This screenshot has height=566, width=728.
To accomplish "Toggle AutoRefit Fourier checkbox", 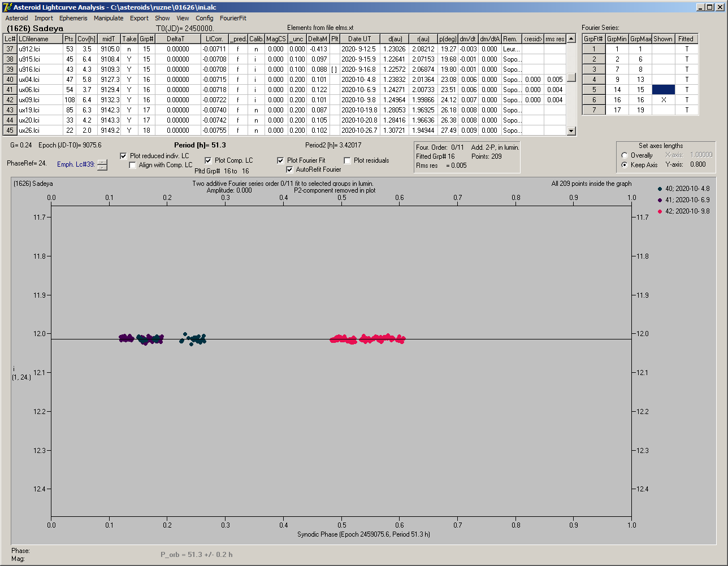I will point(290,169).
